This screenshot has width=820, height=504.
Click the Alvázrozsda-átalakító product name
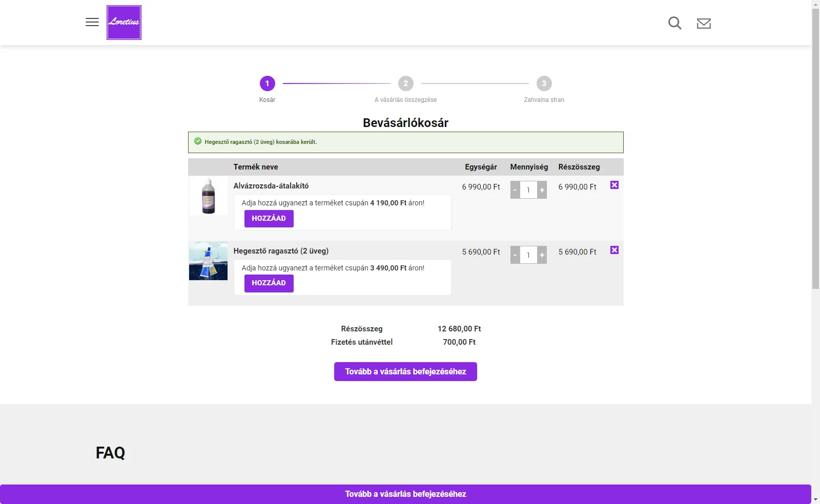pyautogui.click(x=271, y=186)
